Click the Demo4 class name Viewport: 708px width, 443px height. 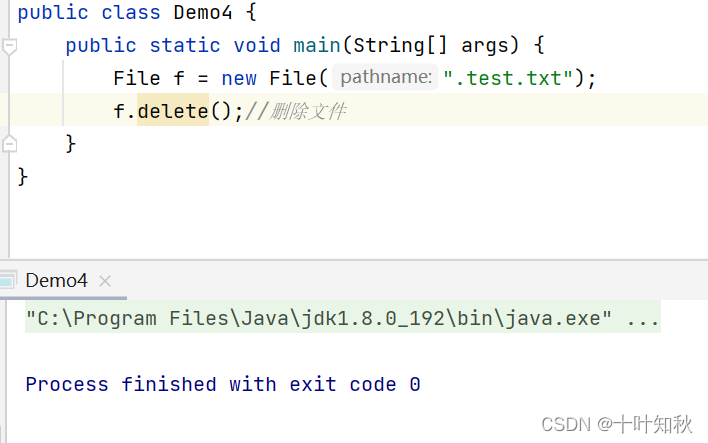(203, 12)
